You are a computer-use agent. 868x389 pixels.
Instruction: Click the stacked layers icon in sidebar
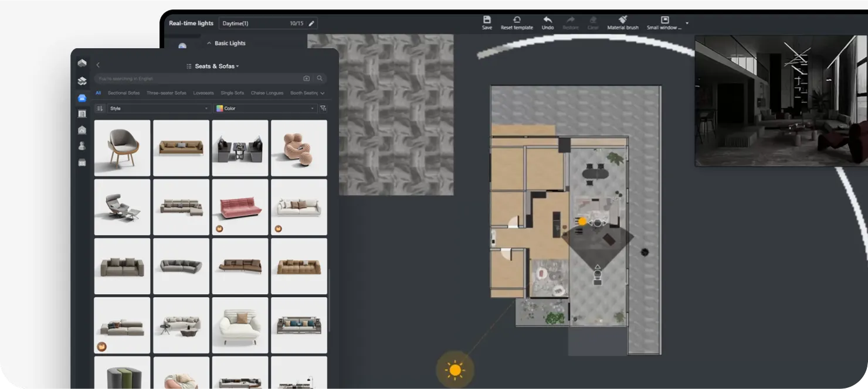coord(82,81)
